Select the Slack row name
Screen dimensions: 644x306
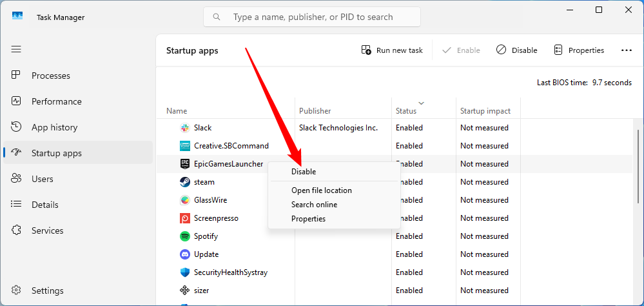[203, 128]
